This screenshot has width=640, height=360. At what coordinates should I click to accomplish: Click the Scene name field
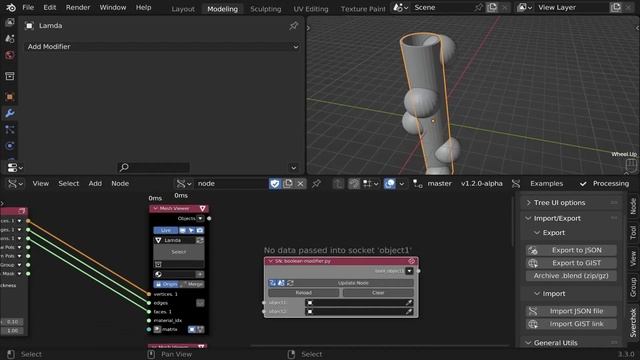tap(442, 7)
